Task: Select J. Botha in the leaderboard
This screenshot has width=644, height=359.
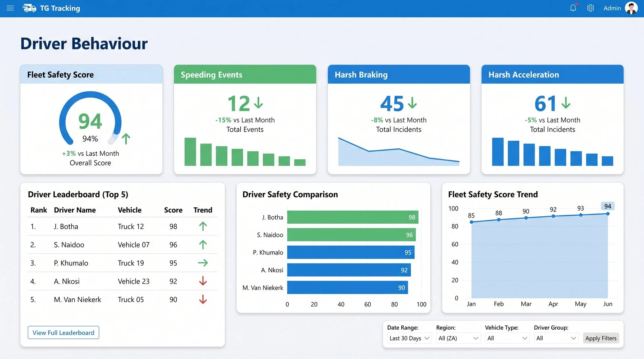Action: (x=66, y=226)
